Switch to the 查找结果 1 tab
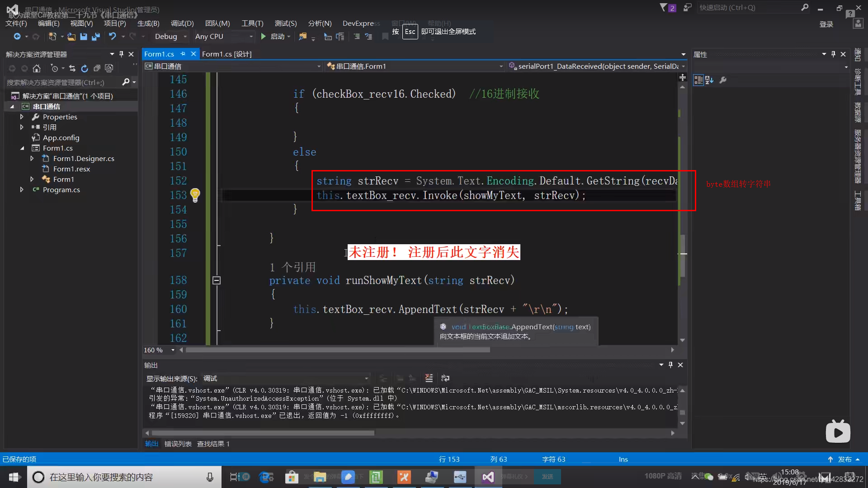Viewport: 868px width, 488px height. 213,444
